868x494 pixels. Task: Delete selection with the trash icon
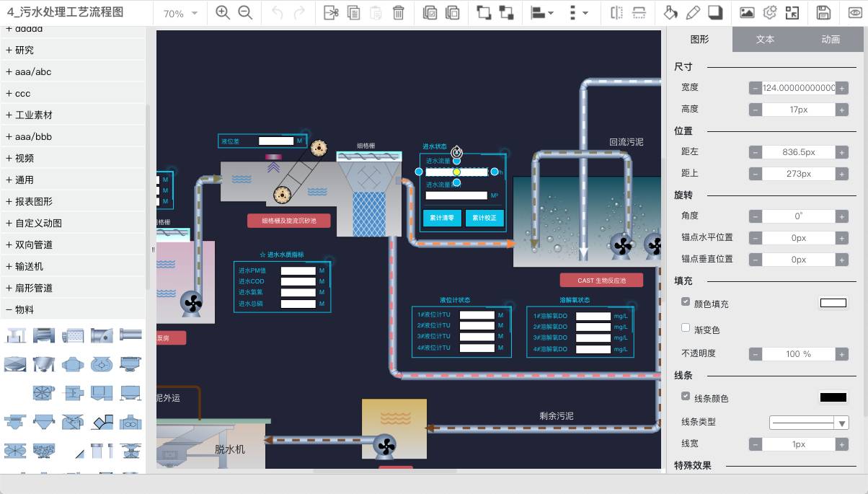pos(398,13)
